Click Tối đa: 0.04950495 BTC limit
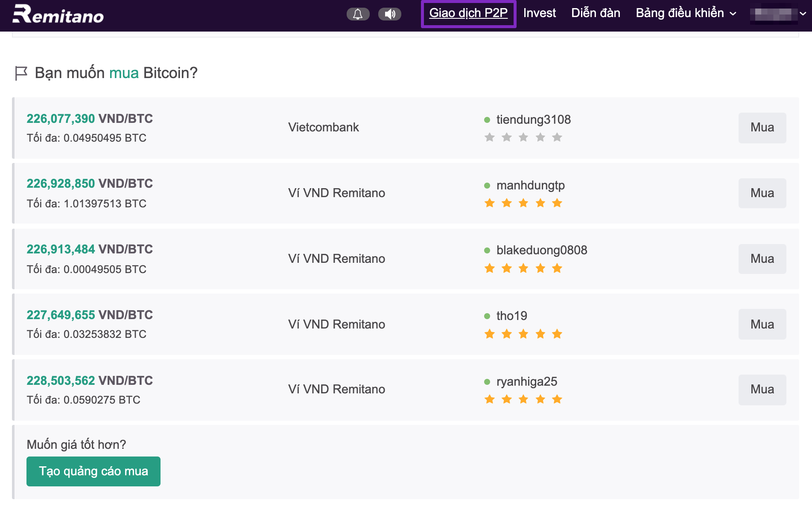This screenshot has height=506, width=812. [x=87, y=138]
